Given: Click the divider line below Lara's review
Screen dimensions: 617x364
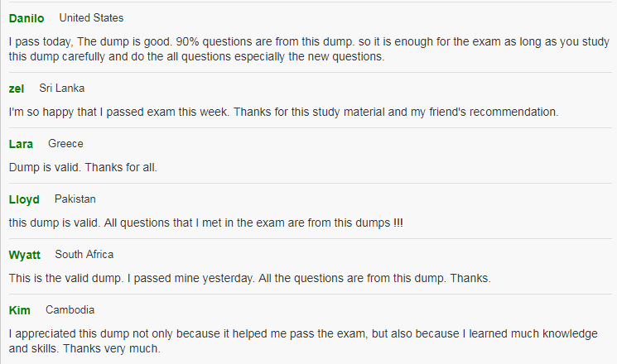Looking at the screenshot, I should point(311,183).
